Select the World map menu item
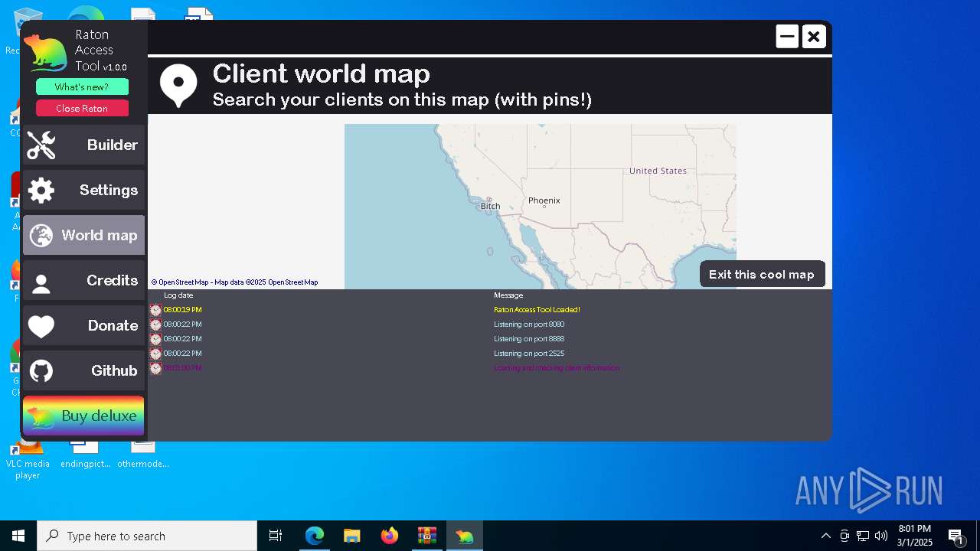The height and width of the screenshot is (551, 980). click(83, 235)
